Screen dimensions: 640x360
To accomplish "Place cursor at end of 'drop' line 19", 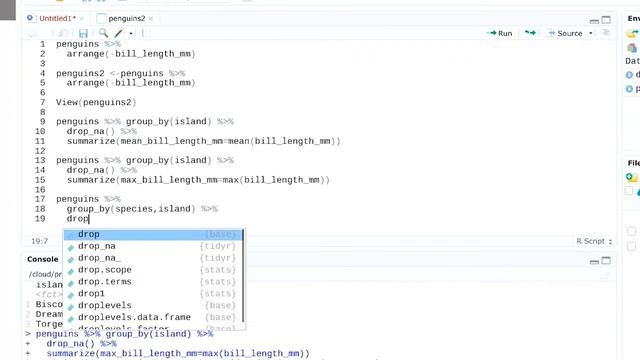I will click(x=89, y=219).
